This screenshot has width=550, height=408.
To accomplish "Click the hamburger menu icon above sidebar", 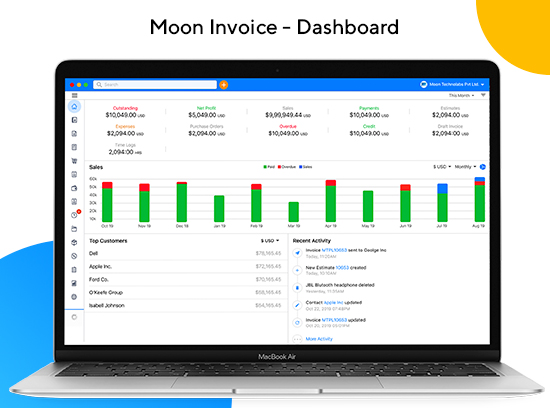I will click(74, 95).
